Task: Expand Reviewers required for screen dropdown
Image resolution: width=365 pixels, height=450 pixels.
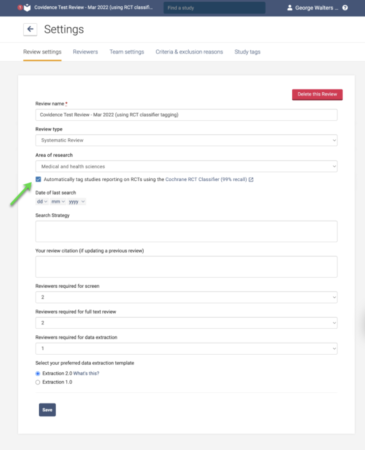Action: coord(186,297)
